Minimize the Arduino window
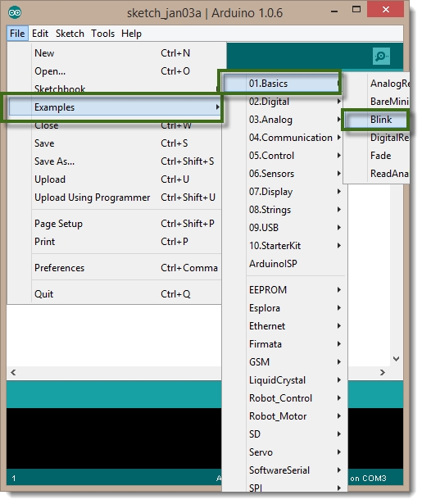Image resolution: width=422 pixels, height=504 pixels. click(x=334, y=11)
